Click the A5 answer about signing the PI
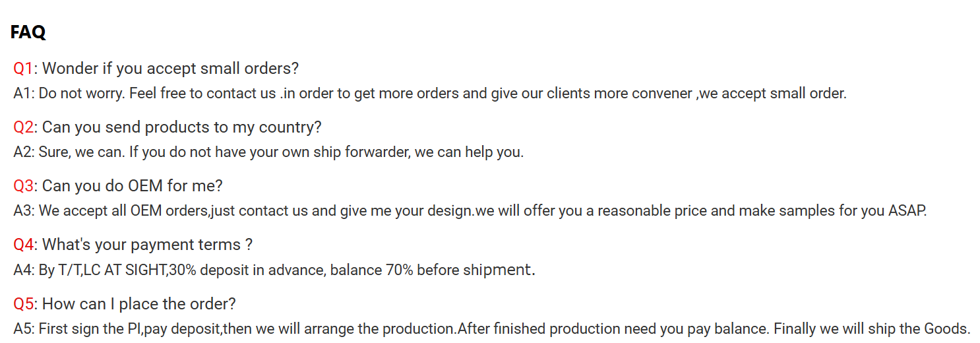The width and height of the screenshot is (980, 343). 492,328
